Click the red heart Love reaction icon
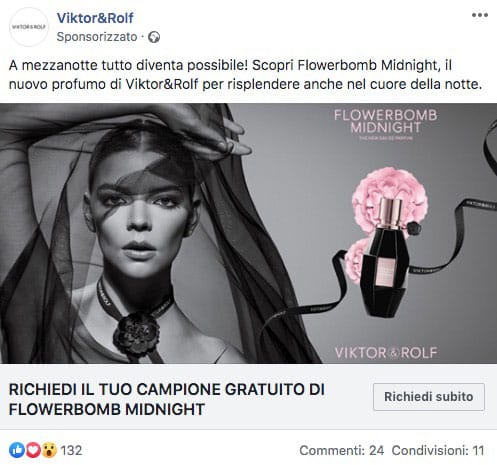 [x=33, y=450]
